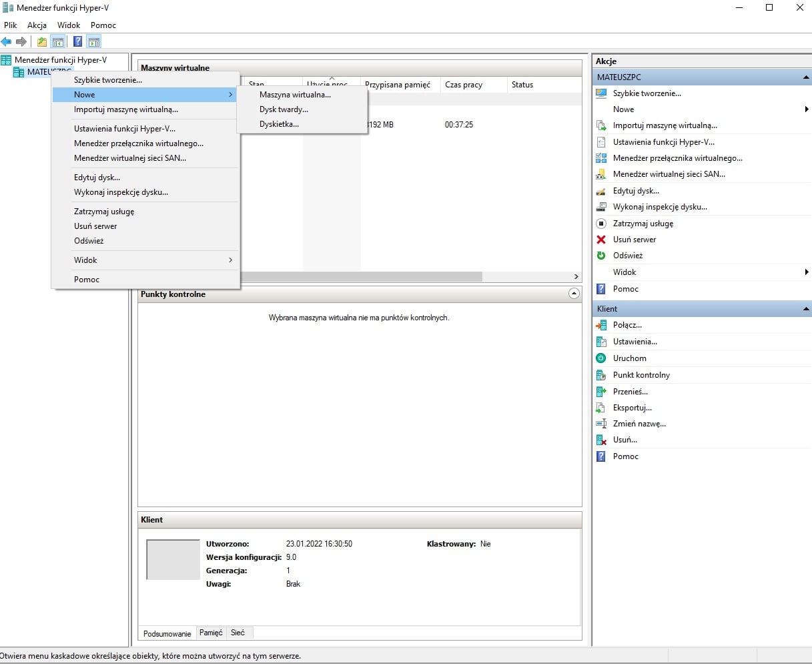This screenshot has width=812, height=664.
Task: Click the right scroll arrow of the virtual machines list
Action: coord(576,276)
